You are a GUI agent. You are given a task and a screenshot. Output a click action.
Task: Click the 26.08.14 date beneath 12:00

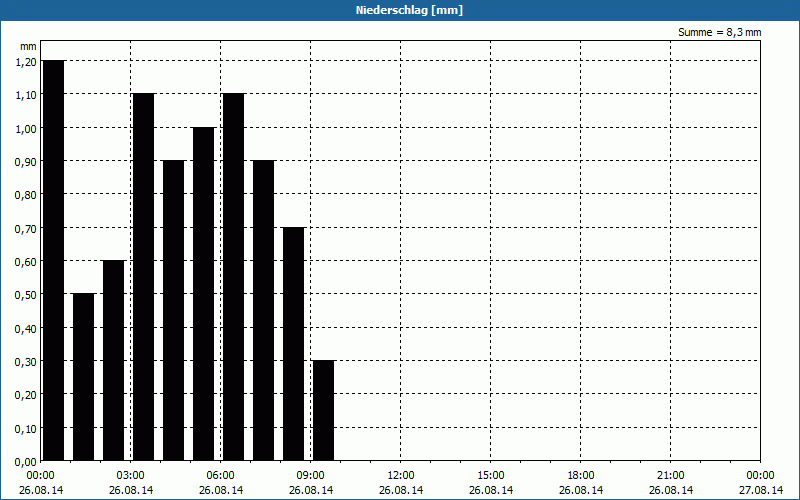pyautogui.click(x=401, y=490)
